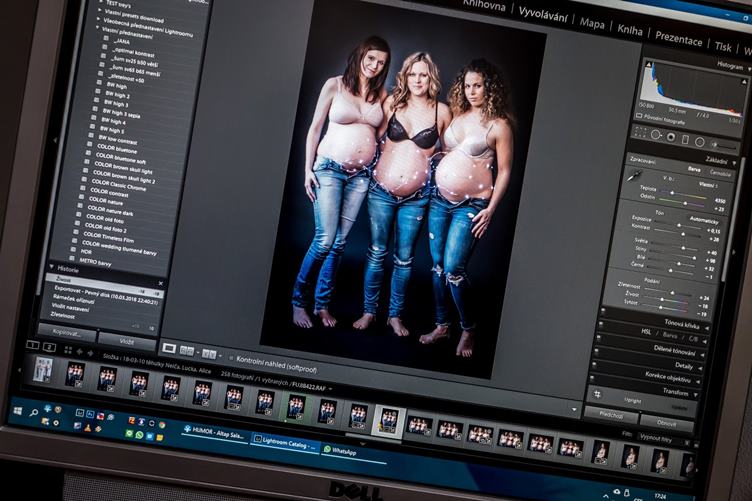Select the first light filmstrip thumbnail
The height and width of the screenshot is (501, 752).
[x=42, y=370]
